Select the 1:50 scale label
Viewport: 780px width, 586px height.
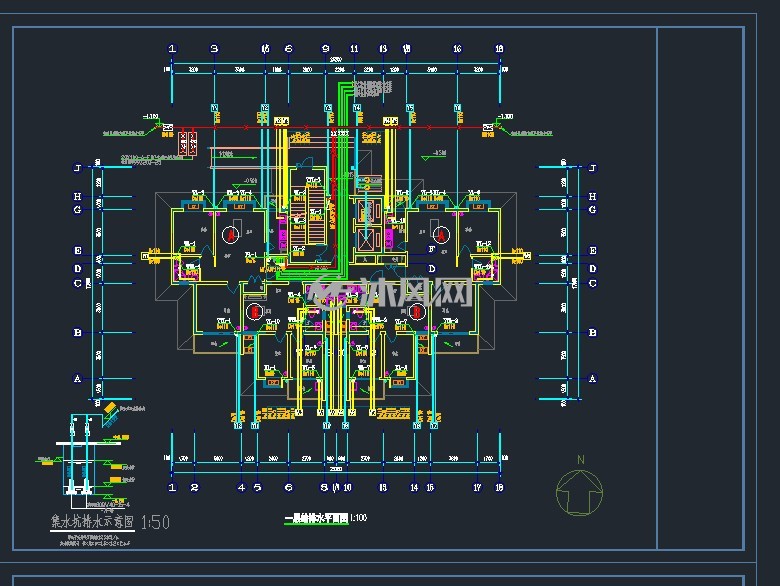point(155,522)
